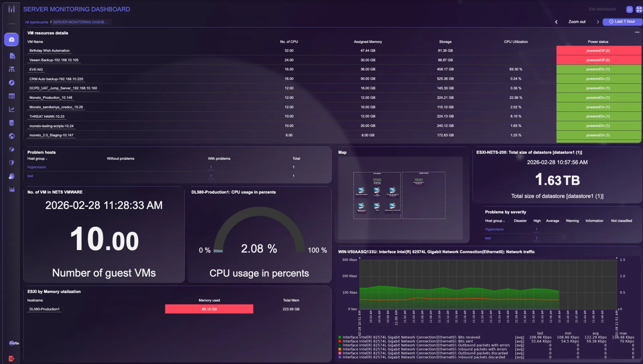
Task: Click the database stack icon in sidebar
Action: coord(12,123)
